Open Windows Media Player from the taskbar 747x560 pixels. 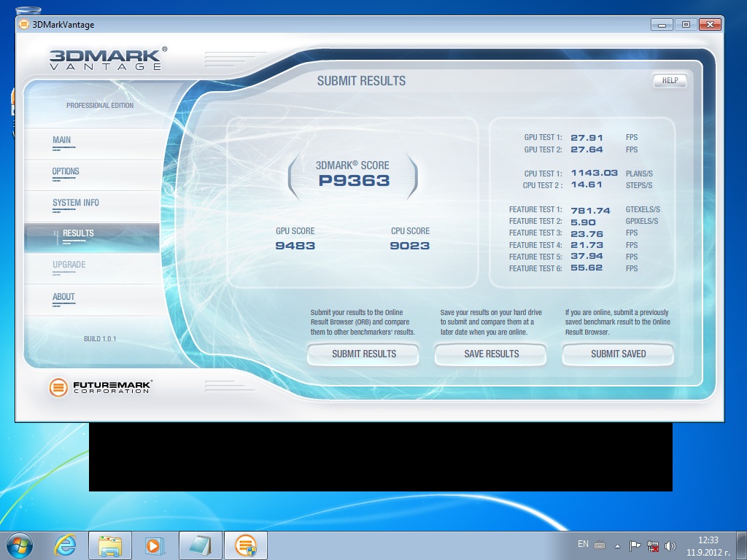154,545
